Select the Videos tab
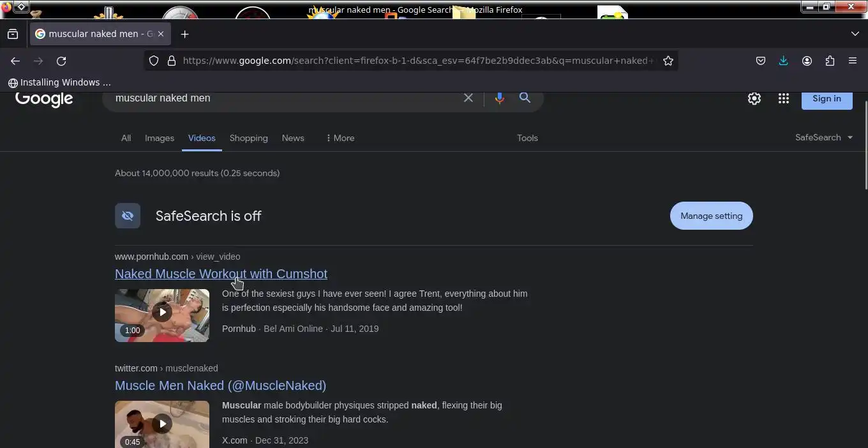Screen dimensions: 868x448 [x=202, y=138]
